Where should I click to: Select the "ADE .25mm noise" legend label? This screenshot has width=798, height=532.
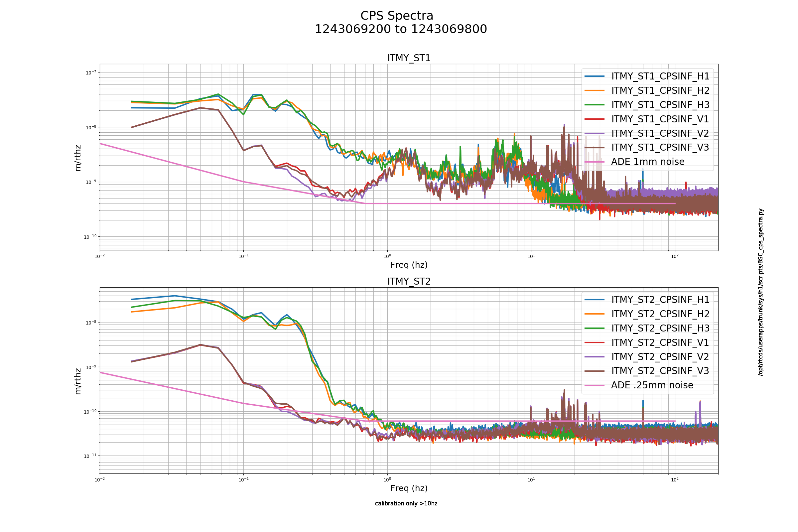coord(652,385)
